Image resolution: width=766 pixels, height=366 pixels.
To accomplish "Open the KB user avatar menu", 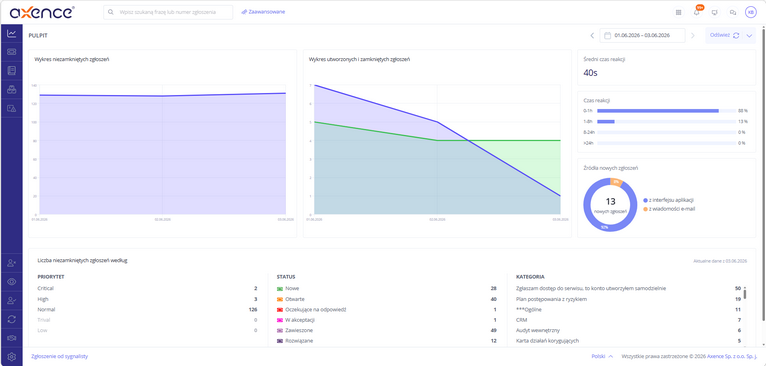I will pos(750,13).
